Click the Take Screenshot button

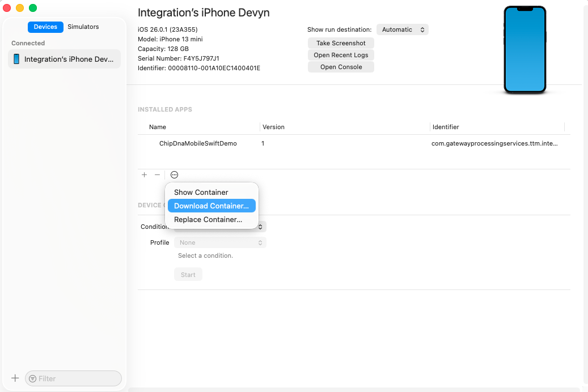click(x=340, y=42)
